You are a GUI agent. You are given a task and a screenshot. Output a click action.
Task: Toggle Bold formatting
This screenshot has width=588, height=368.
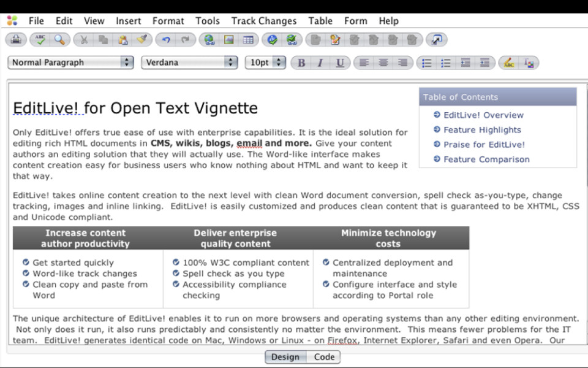pyautogui.click(x=301, y=63)
